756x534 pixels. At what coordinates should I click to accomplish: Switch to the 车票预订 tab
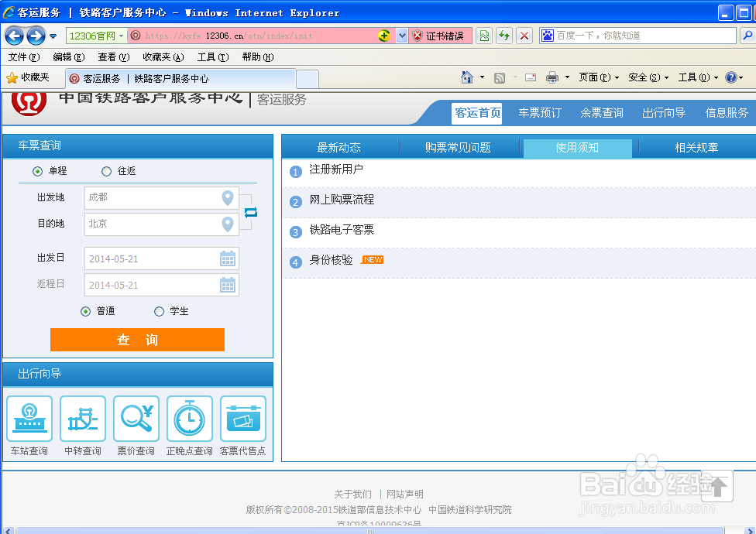click(539, 112)
